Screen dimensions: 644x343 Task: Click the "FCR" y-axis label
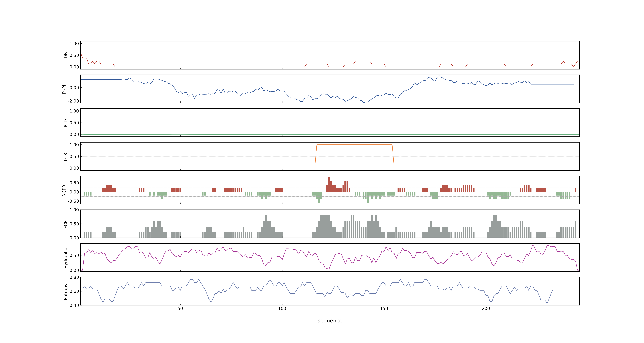(x=66, y=224)
